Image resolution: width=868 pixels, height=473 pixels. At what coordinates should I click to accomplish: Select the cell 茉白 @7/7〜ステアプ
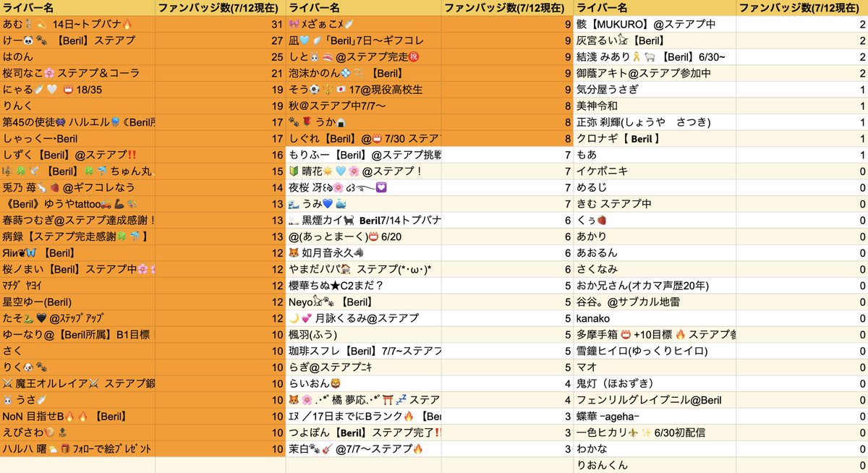(365, 449)
